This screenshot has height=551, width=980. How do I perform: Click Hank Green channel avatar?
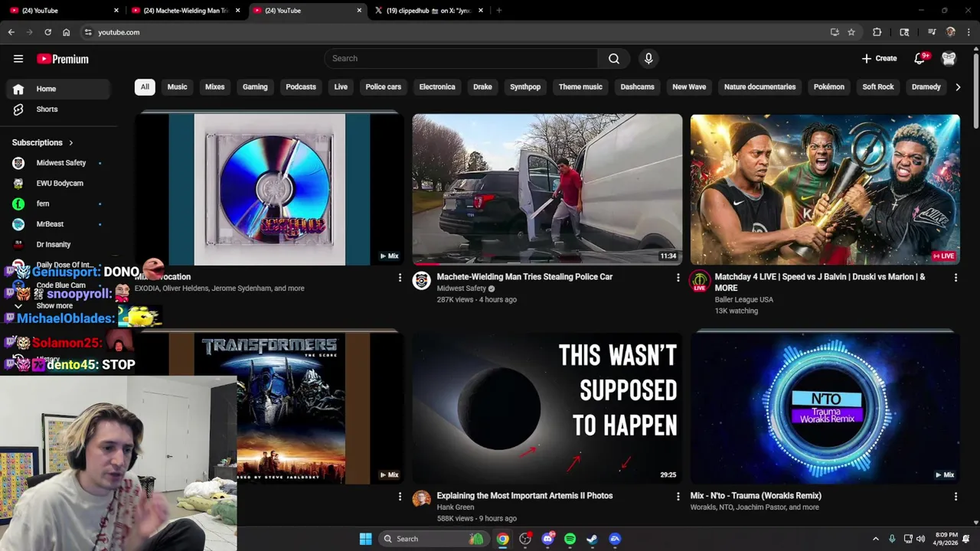point(422,500)
